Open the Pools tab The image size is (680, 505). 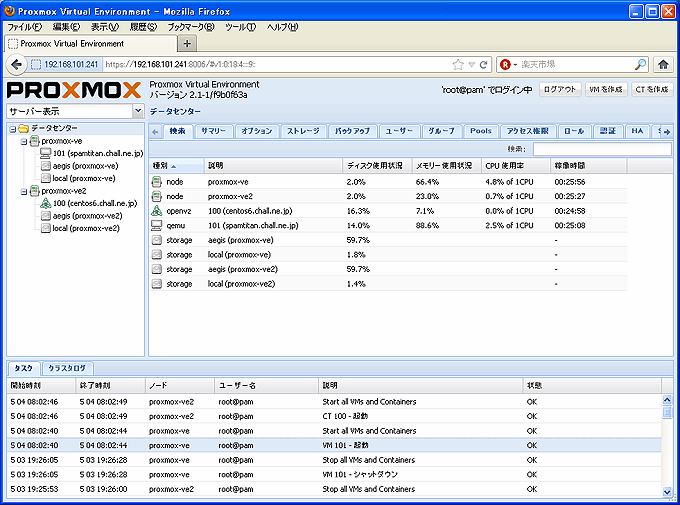point(481,131)
